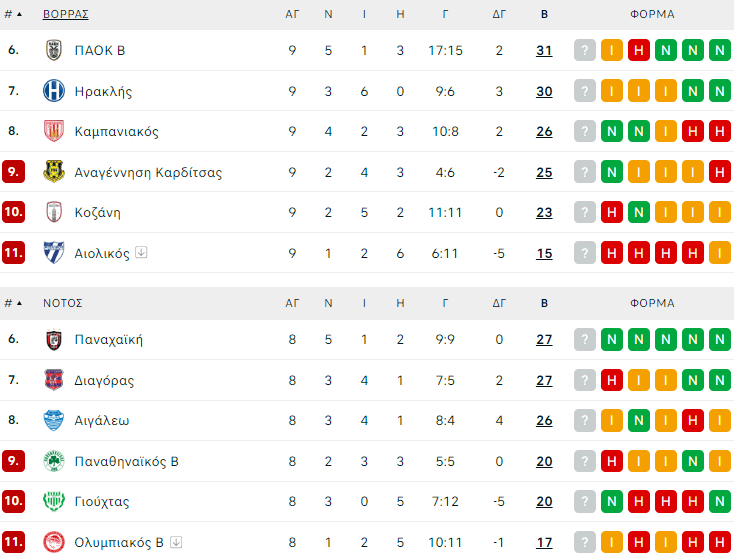
Task: Click the grey upcoming match badge for Ηρακλής
Action: (585, 91)
